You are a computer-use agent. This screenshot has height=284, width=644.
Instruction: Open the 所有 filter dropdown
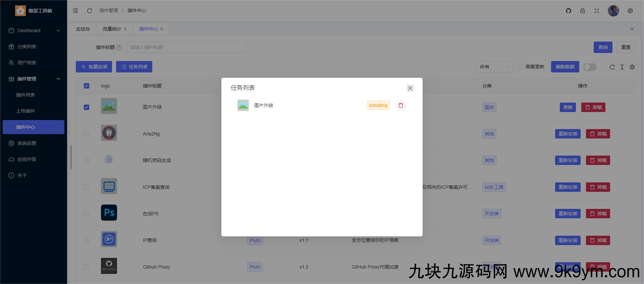pyautogui.click(x=494, y=67)
